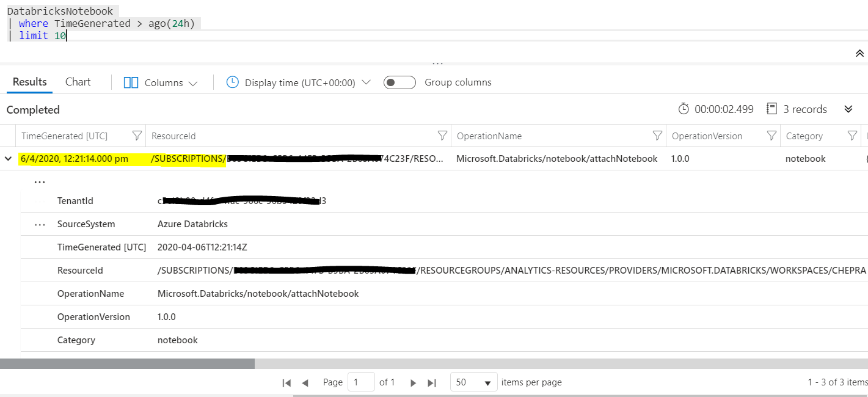This screenshot has width=868, height=397.
Task: Open the 50 items per page dropdown
Action: (473, 382)
